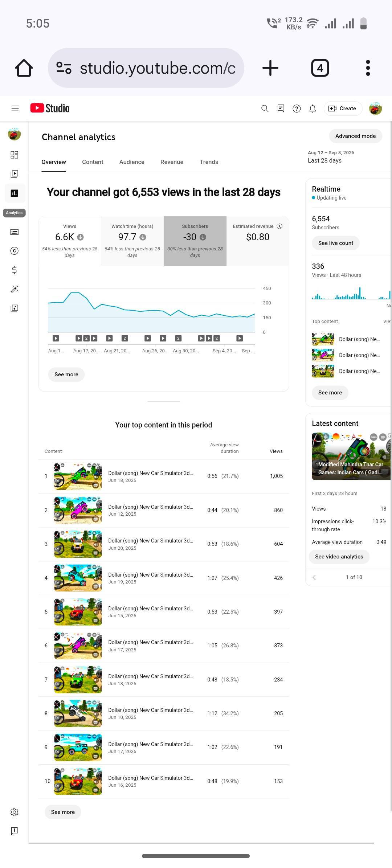Click the search magnifier icon
The image size is (392, 868).
point(265,108)
